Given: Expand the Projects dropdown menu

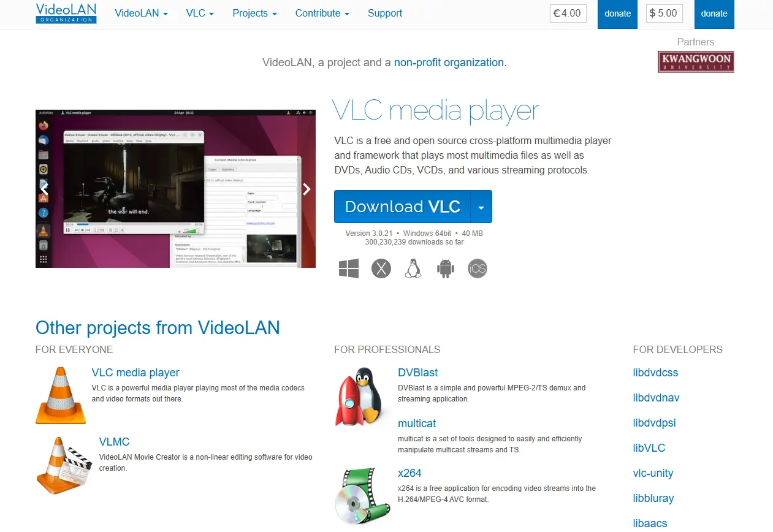Looking at the screenshot, I should click(254, 13).
